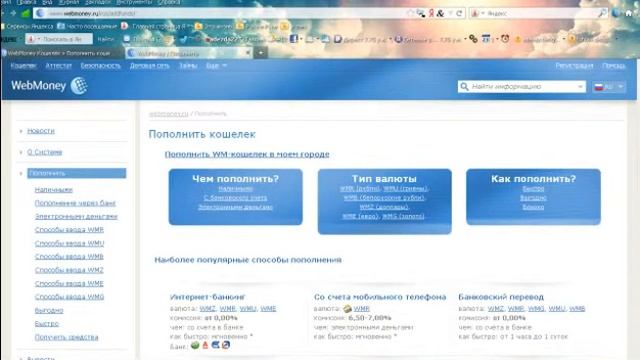Click the WebMoney globe logo
This screenshot has height=360, width=640.
point(79,86)
